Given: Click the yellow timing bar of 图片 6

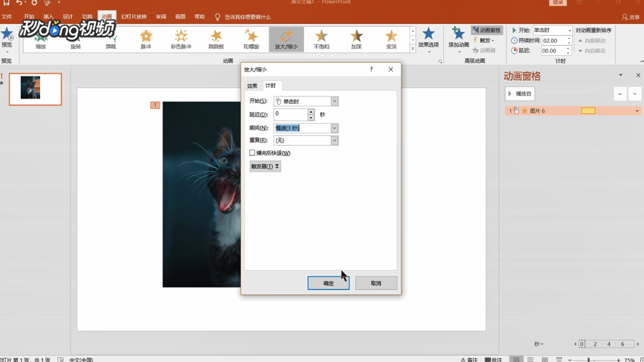Looking at the screenshot, I should tap(588, 111).
